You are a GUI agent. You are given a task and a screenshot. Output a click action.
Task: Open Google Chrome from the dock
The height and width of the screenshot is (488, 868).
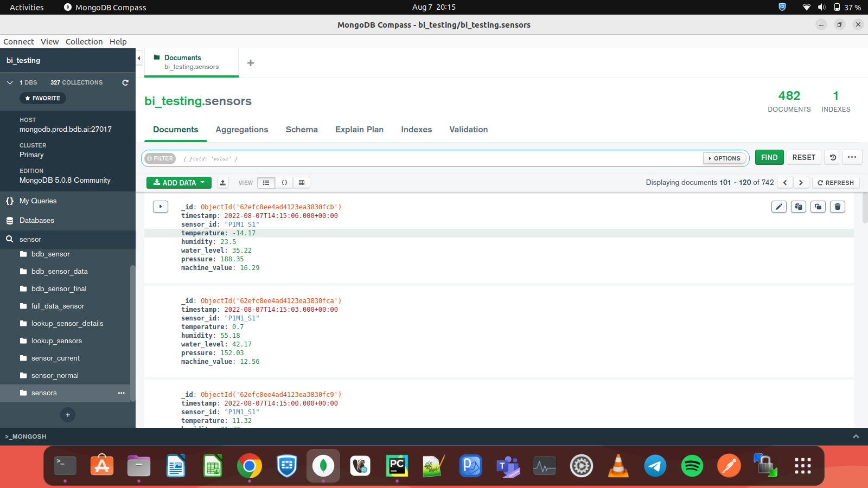250,466
